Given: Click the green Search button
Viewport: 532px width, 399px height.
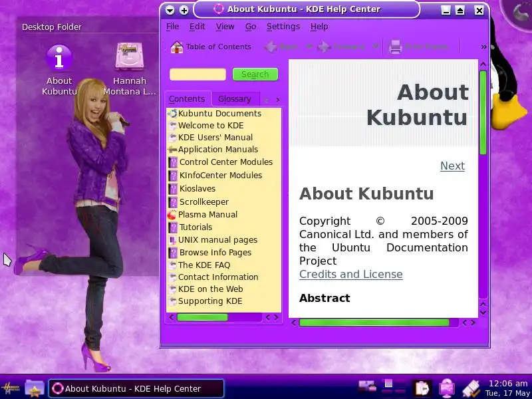Looking at the screenshot, I should click(255, 74).
